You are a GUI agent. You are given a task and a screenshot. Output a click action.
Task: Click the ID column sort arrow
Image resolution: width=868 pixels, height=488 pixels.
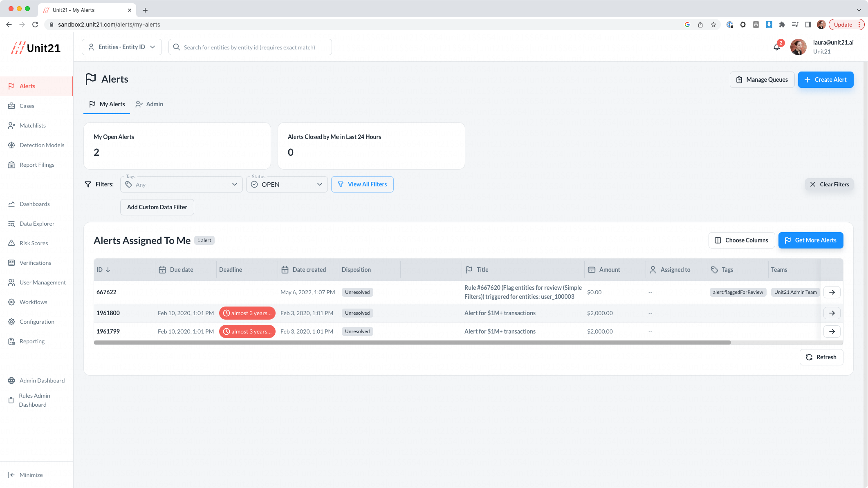(108, 270)
